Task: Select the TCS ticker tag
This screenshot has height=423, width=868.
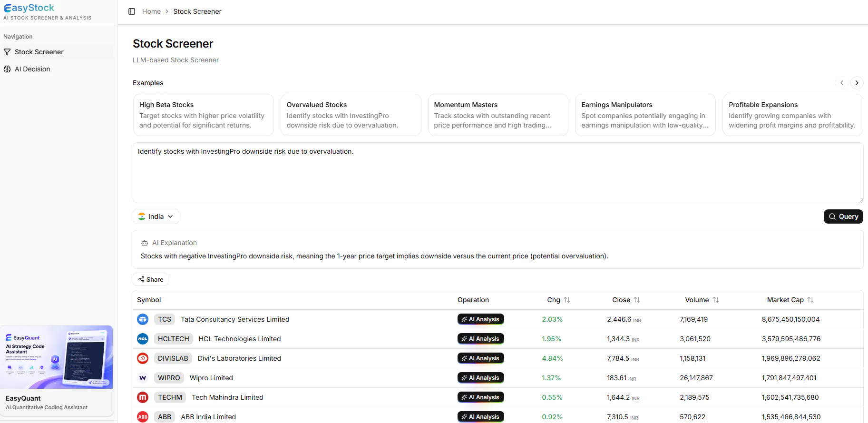Action: (x=165, y=319)
